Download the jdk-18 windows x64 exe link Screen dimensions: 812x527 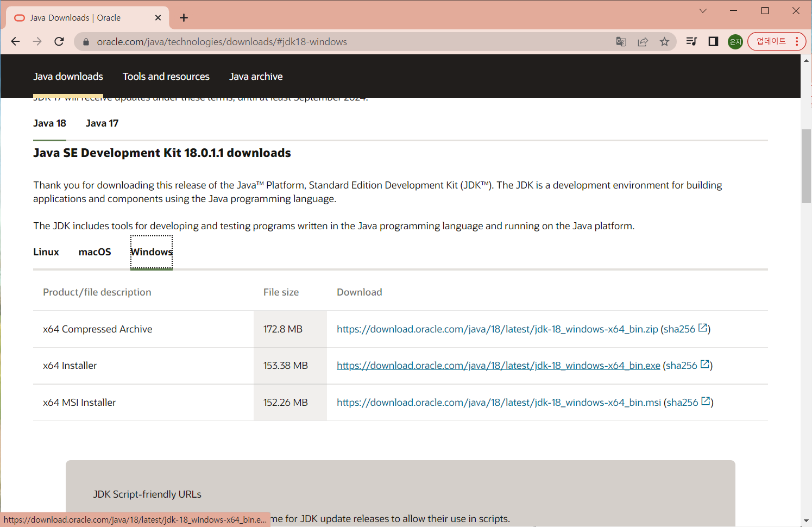(499, 366)
